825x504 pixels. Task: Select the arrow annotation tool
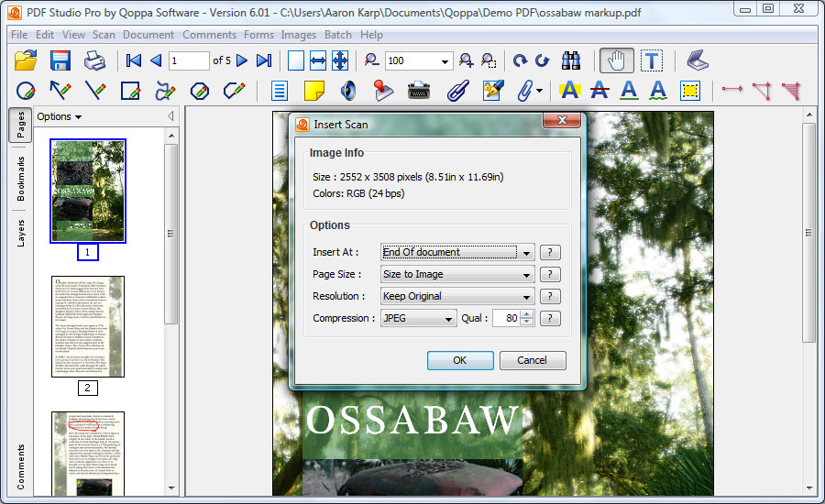(x=60, y=91)
